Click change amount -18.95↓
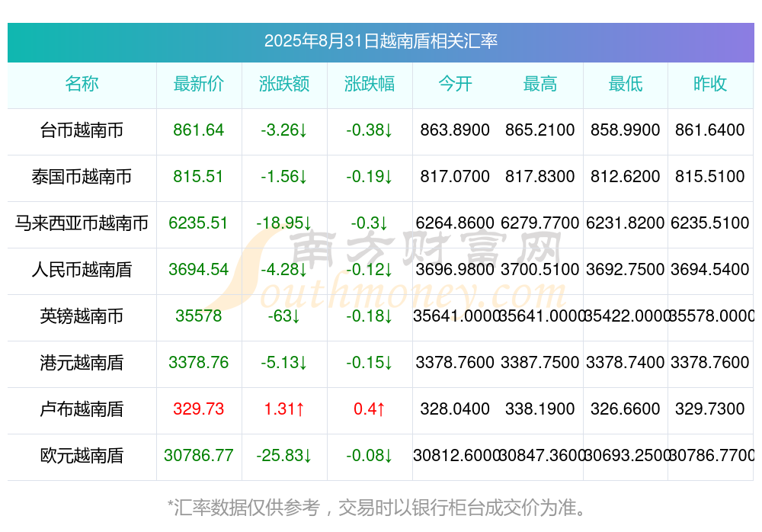This screenshot has height=532, width=762. (x=283, y=223)
